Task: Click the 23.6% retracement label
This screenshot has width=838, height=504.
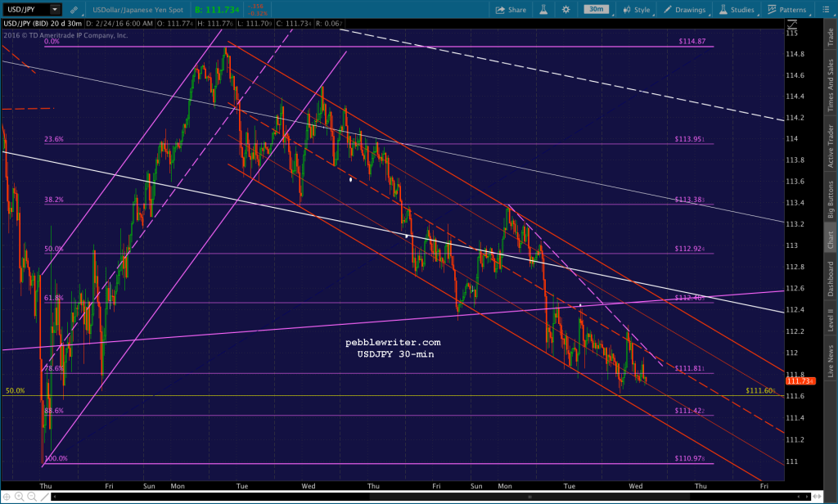Action: [x=53, y=139]
